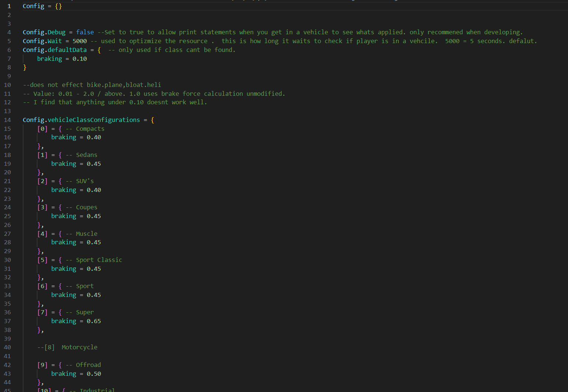Click line number 40 in the gutter
The width and height of the screenshot is (568, 392).
[x=7, y=347]
